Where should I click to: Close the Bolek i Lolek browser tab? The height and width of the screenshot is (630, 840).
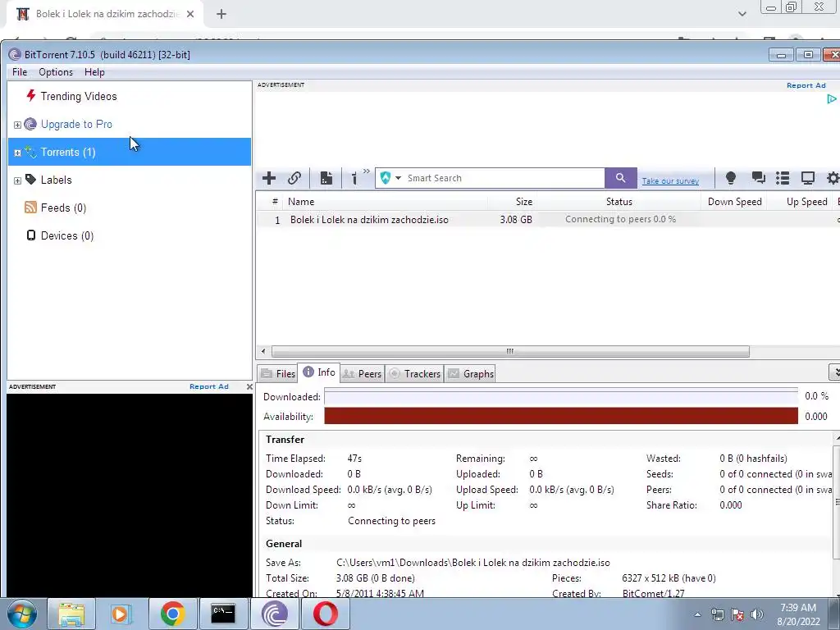(190, 14)
